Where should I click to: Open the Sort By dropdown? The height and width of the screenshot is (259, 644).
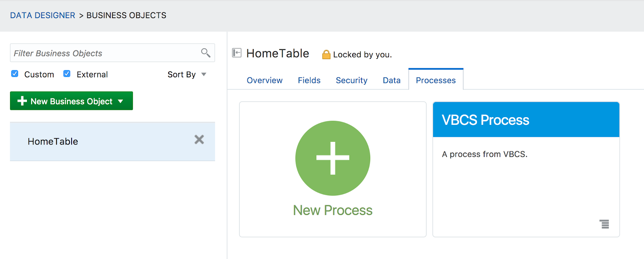pos(187,75)
